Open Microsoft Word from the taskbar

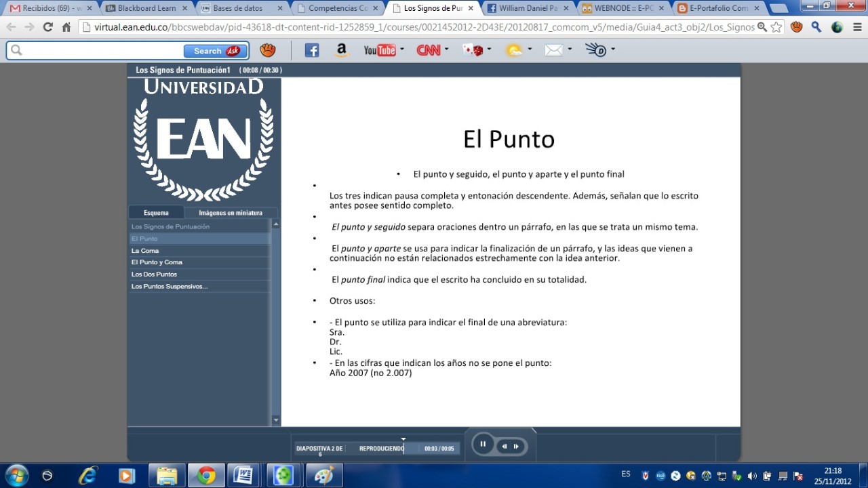[x=243, y=476]
